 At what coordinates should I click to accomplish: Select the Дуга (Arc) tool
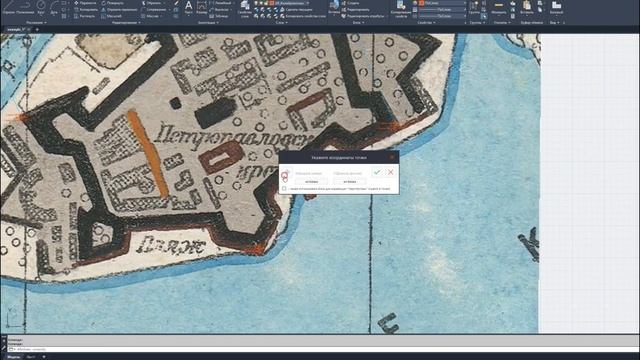[54, 7]
